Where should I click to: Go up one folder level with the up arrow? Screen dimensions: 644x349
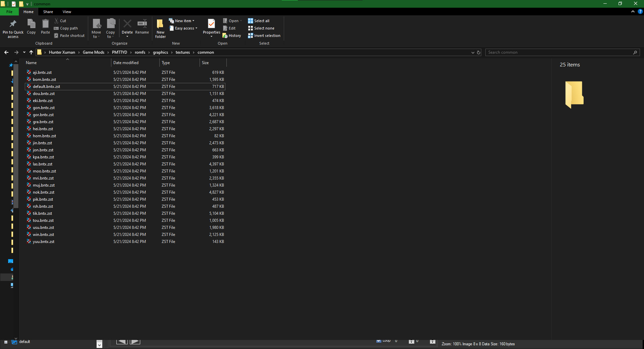(x=31, y=52)
